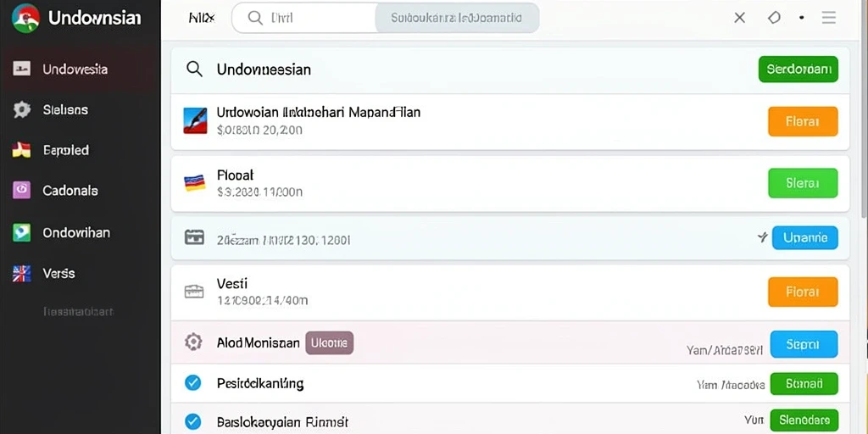This screenshot has width=868, height=434.
Task: Click the red feather app icon thumbnail
Action: 196,120
